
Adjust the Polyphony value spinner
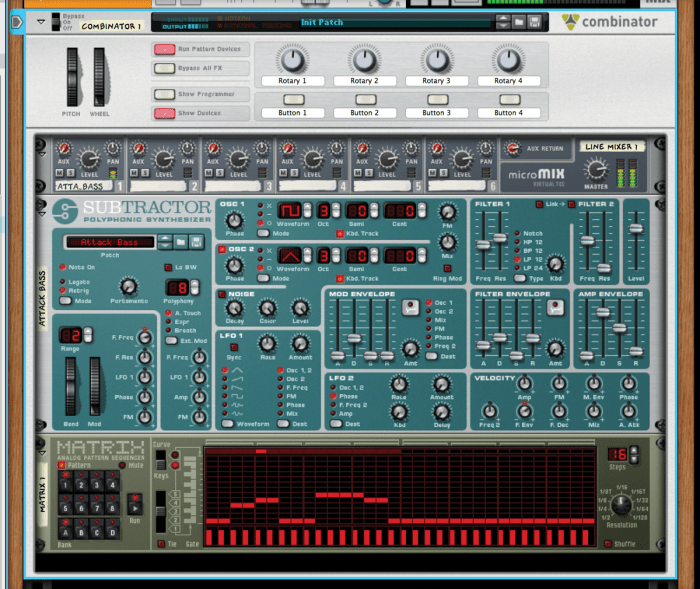pos(195,287)
